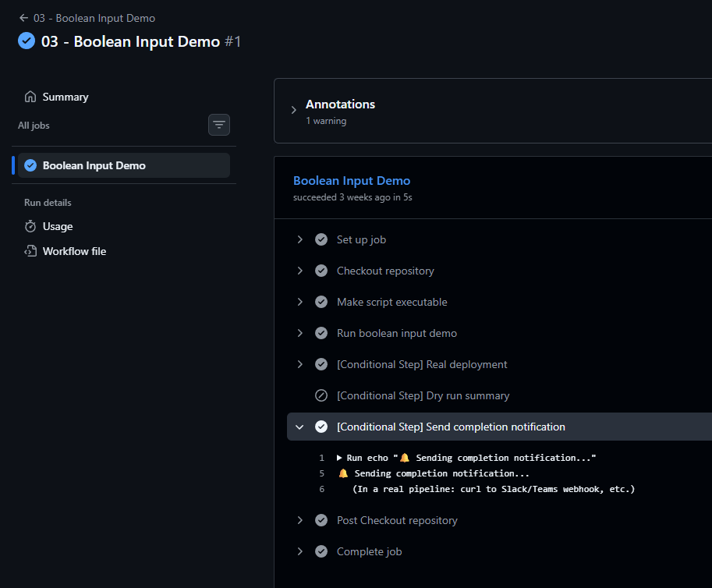Click the back arrow to workflow list
Viewport: 712px width, 588px height.
pos(23,18)
